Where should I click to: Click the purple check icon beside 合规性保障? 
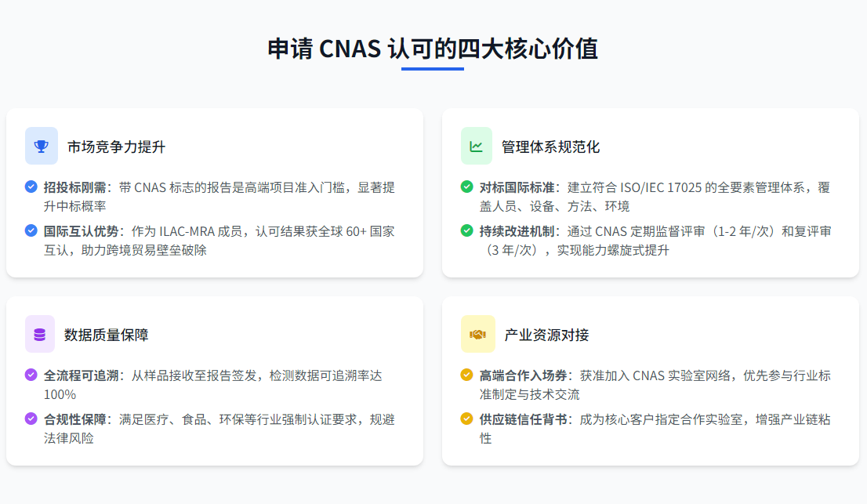point(31,419)
